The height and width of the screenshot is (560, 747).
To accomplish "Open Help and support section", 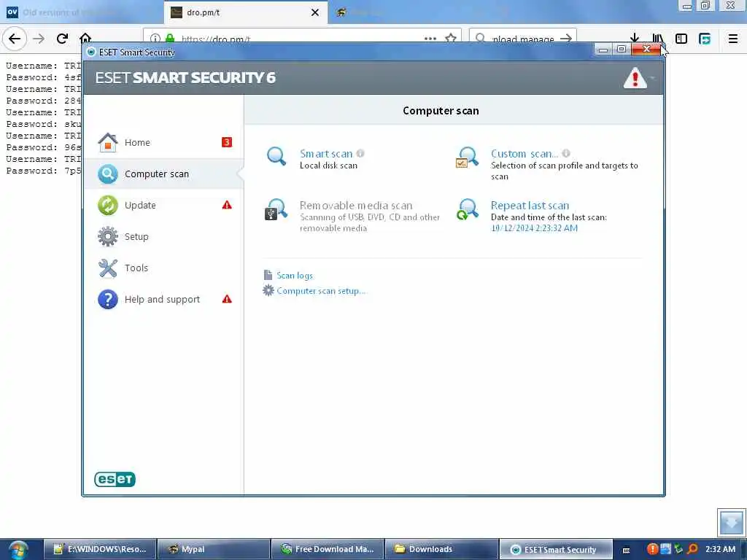I will 163,300.
